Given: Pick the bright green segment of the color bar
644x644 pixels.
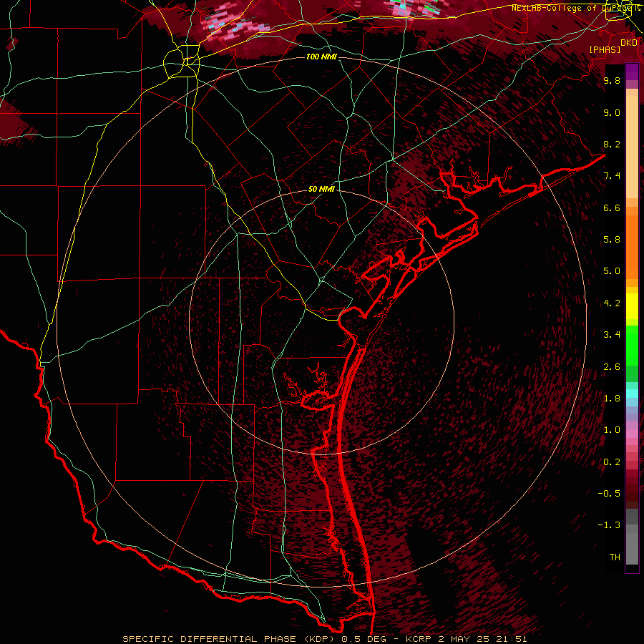Looking at the screenshot, I should click(x=632, y=346).
